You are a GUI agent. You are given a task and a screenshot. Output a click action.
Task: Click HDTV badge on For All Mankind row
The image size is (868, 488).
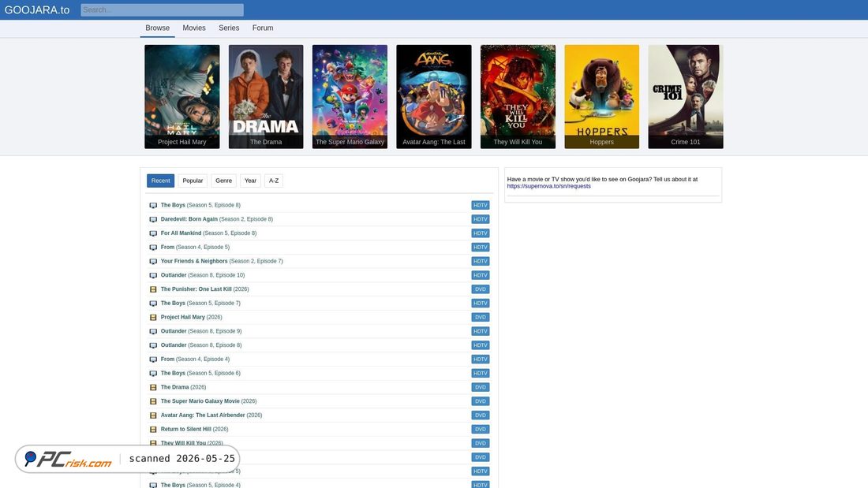(480, 233)
